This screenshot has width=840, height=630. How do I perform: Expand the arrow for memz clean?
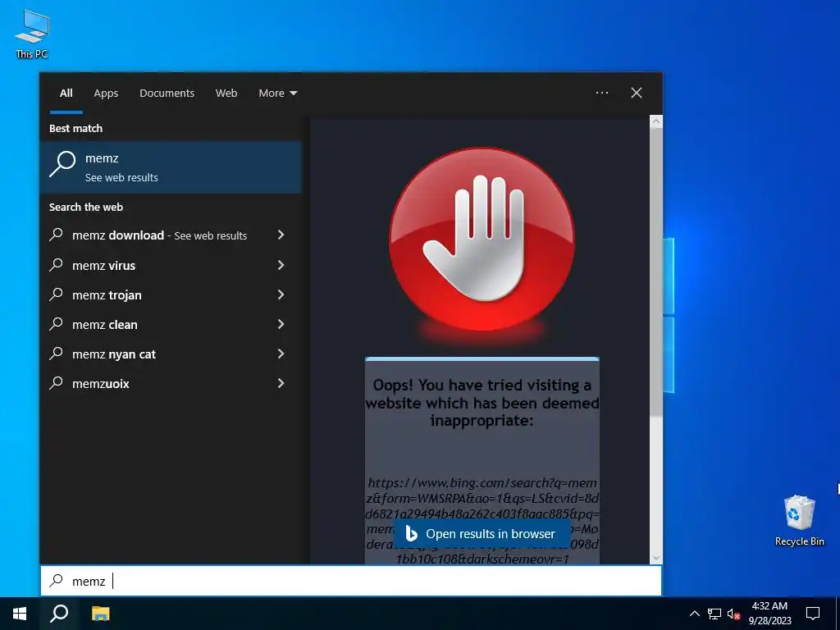click(x=281, y=323)
